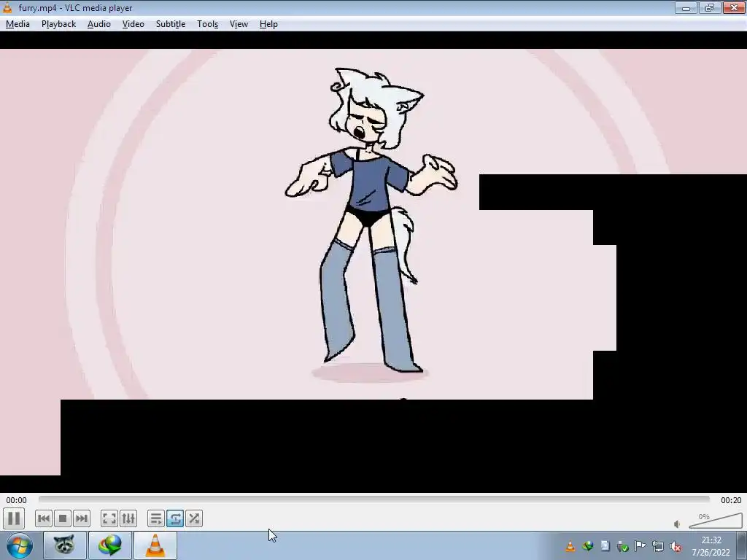The image size is (747, 560).
Task: Open the Playback menu
Action: coord(58,24)
